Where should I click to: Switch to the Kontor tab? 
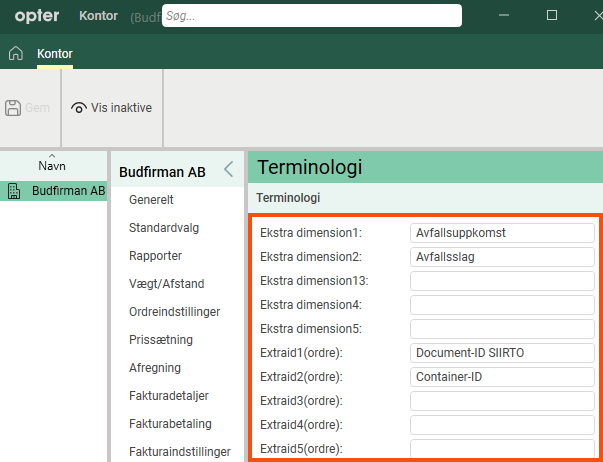pyautogui.click(x=54, y=53)
